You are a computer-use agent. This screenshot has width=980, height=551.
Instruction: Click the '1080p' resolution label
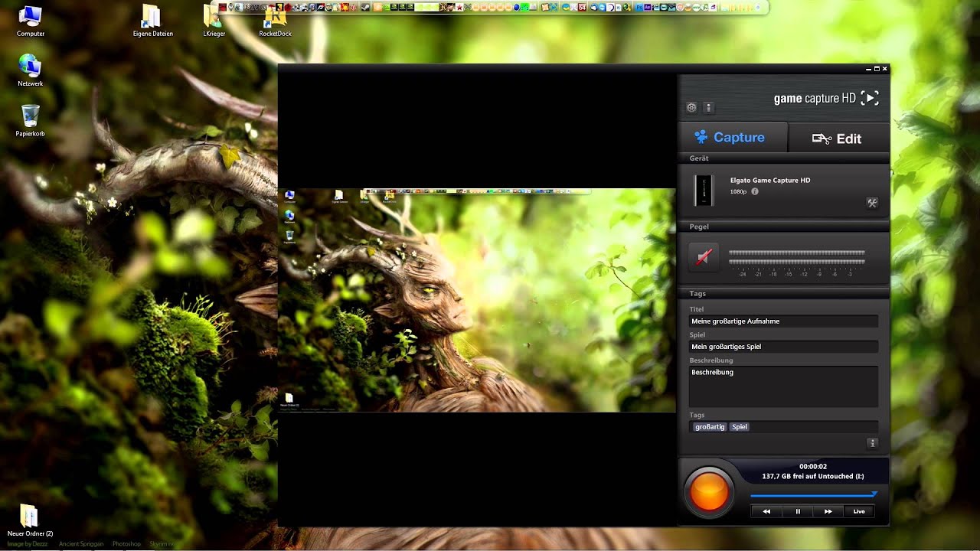[x=738, y=191]
